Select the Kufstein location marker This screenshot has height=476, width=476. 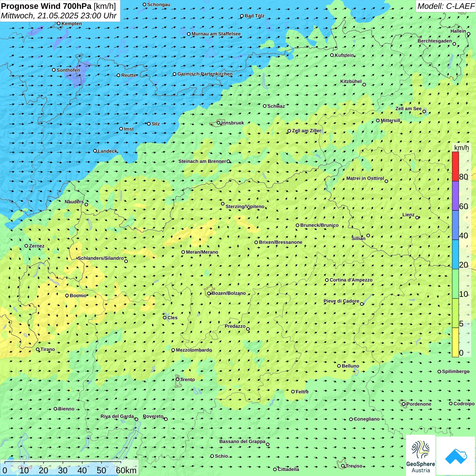pos(332,55)
